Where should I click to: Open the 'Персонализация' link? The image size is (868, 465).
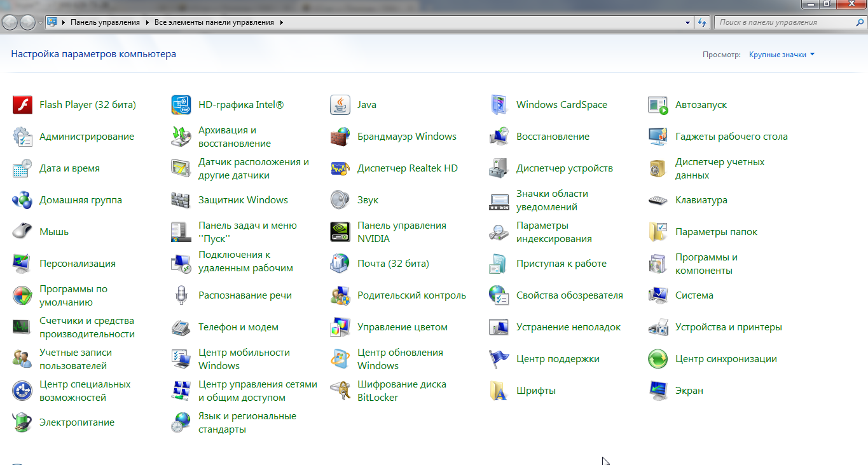click(x=78, y=264)
